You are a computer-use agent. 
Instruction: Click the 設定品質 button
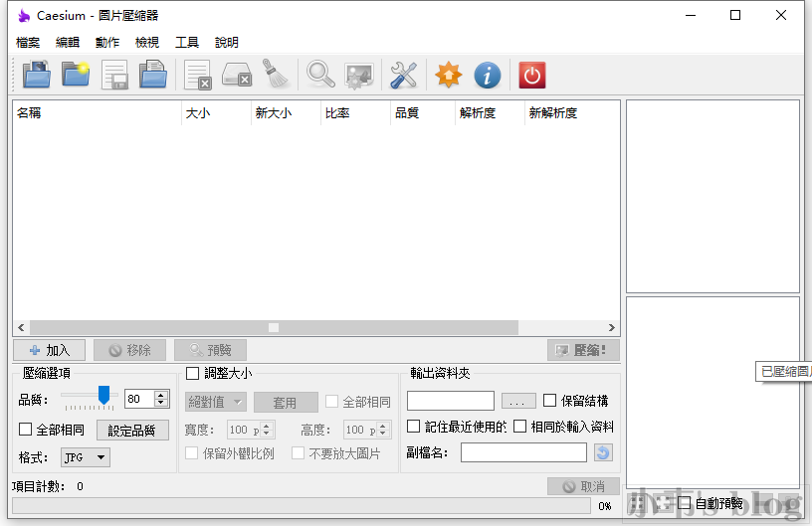coord(132,430)
